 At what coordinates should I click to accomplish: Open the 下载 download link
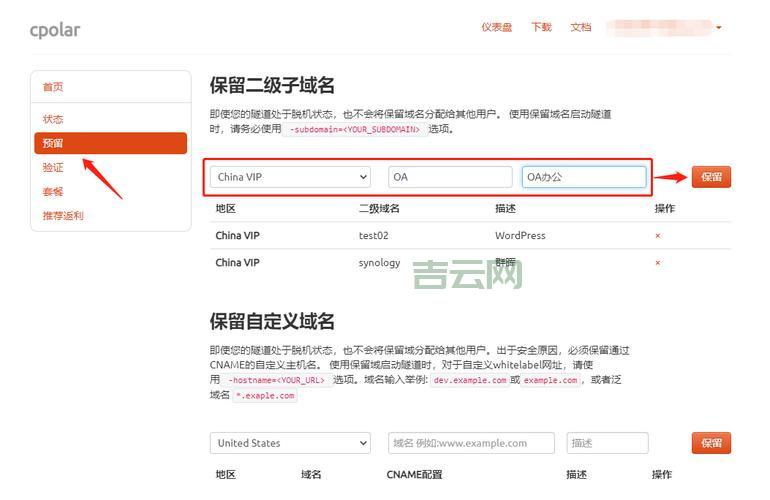click(x=541, y=27)
